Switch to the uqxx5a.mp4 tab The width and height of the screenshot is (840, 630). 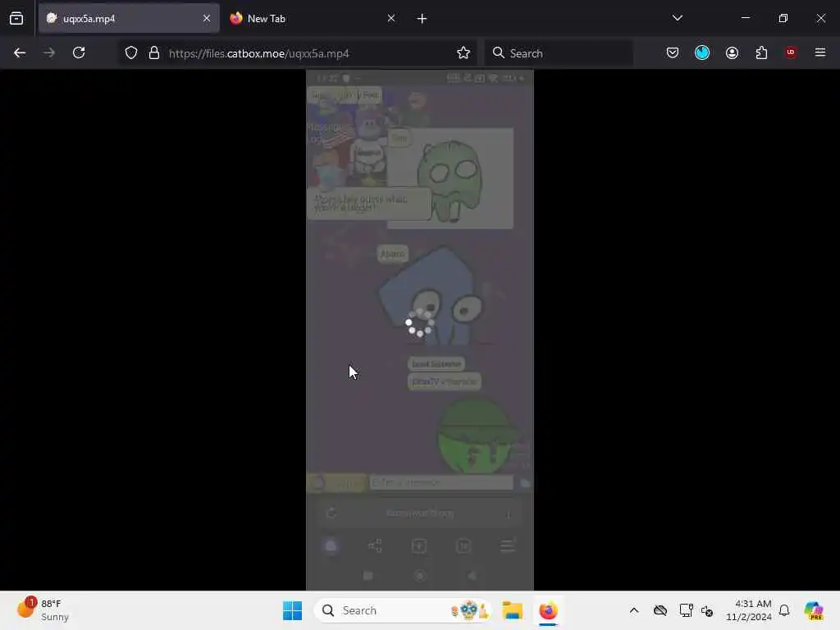(x=129, y=18)
